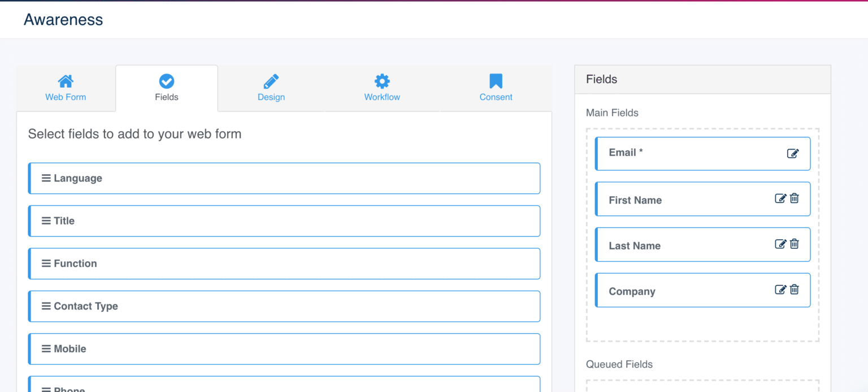
Task: Click the Title field entry
Action: coord(284,221)
